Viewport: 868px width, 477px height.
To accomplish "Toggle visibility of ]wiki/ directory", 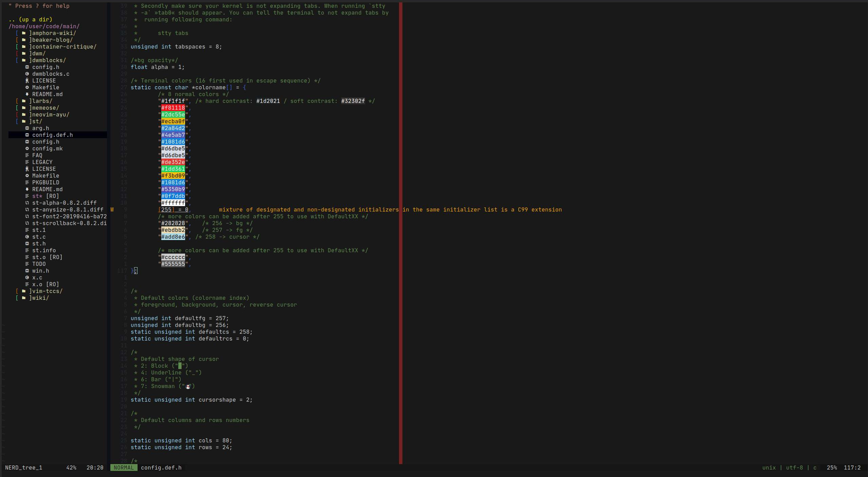I will (x=39, y=297).
